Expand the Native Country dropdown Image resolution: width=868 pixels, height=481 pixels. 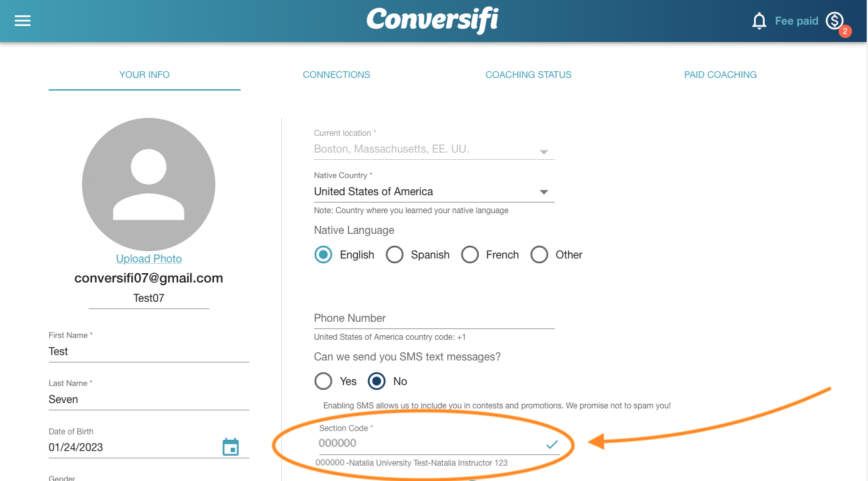click(x=434, y=191)
